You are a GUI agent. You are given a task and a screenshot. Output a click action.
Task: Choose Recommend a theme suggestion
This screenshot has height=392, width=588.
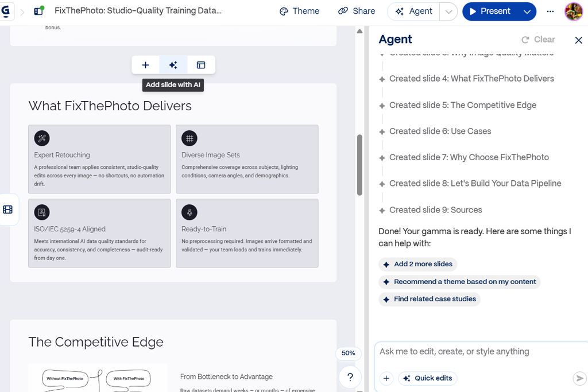459,282
